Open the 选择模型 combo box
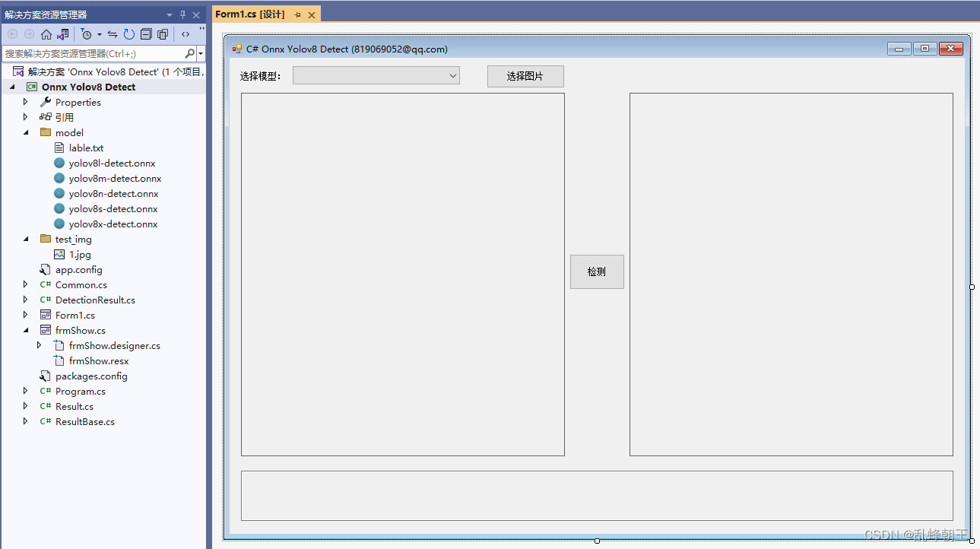Viewport: 980px width, 549px height. [376, 75]
